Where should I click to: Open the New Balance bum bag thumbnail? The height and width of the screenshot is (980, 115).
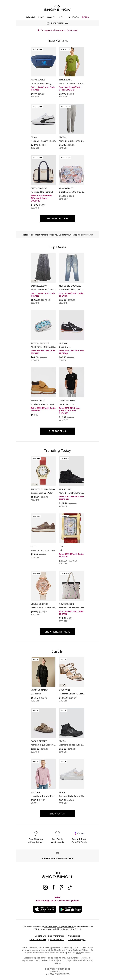pos(43,62)
